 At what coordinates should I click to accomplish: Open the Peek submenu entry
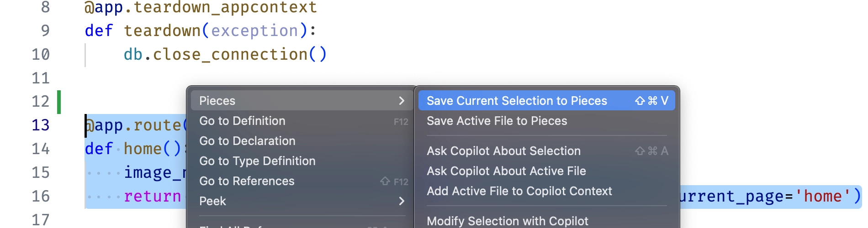pyautogui.click(x=213, y=201)
